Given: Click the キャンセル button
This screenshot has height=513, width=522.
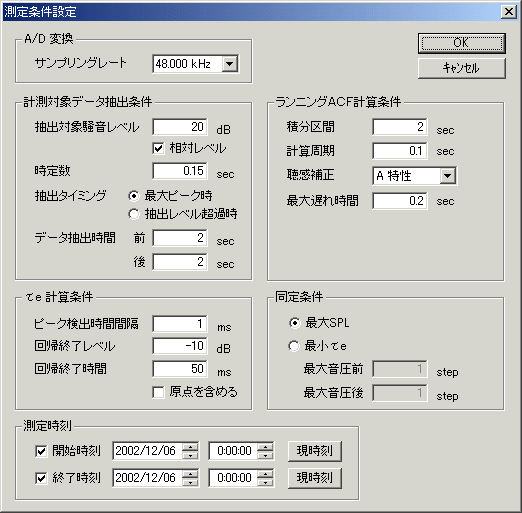Looking at the screenshot, I should (462, 68).
